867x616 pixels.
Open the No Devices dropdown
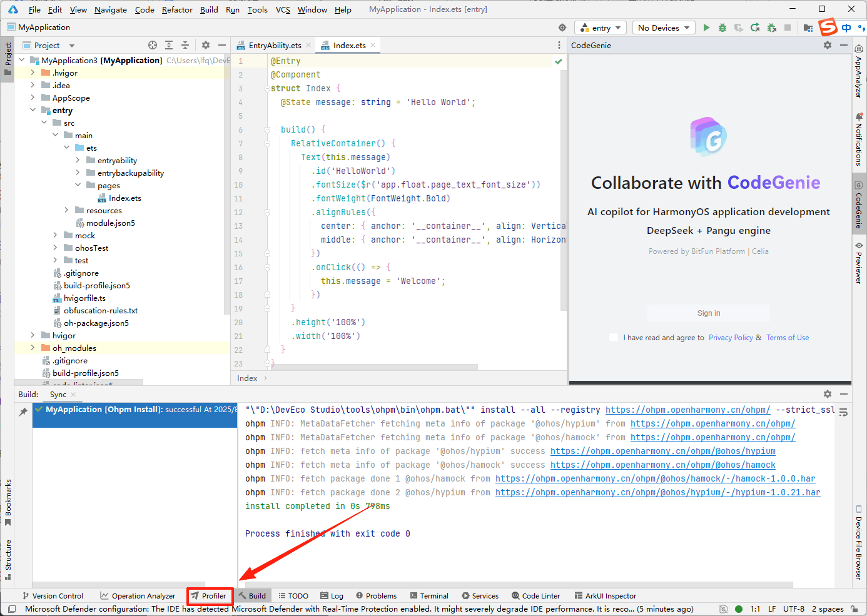[x=664, y=28]
